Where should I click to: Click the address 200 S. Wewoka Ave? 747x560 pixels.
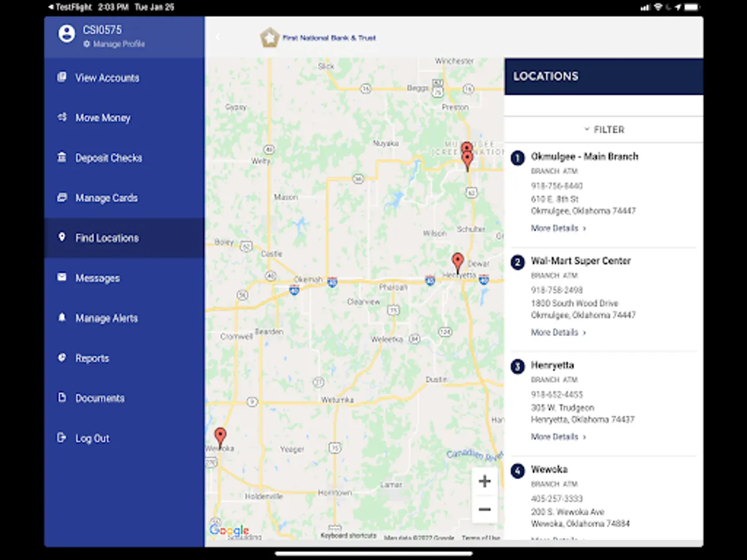click(x=568, y=512)
